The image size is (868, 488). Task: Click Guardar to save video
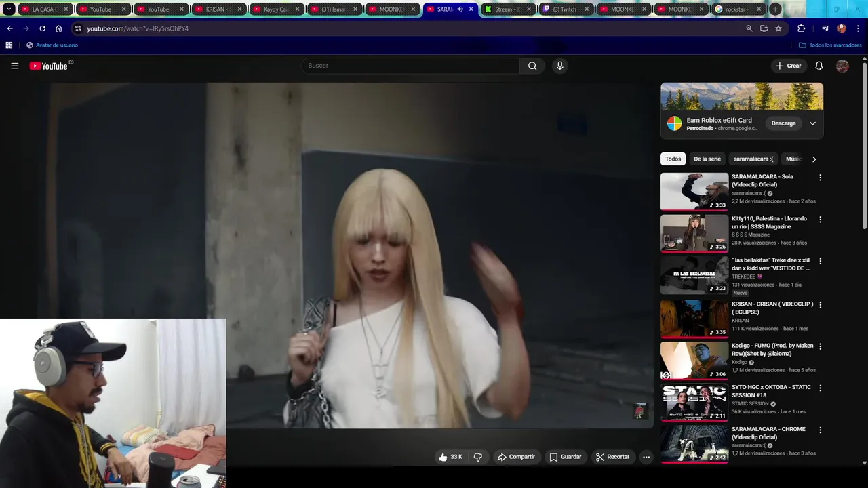point(566,457)
